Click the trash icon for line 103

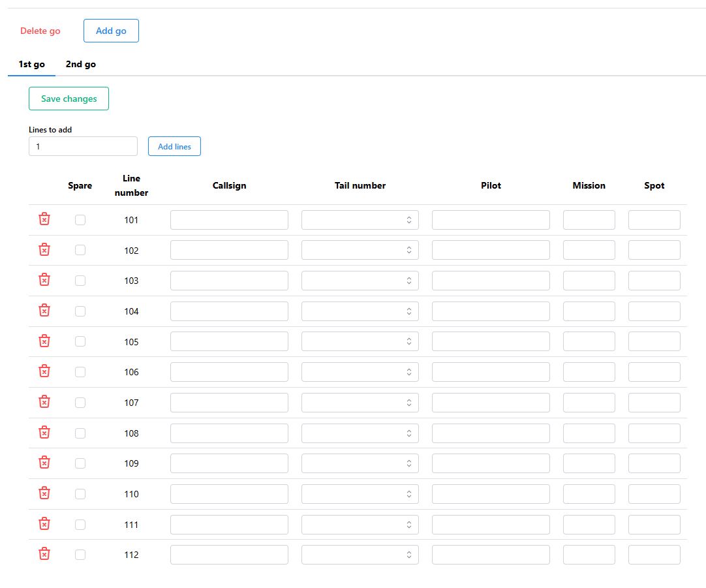44,280
